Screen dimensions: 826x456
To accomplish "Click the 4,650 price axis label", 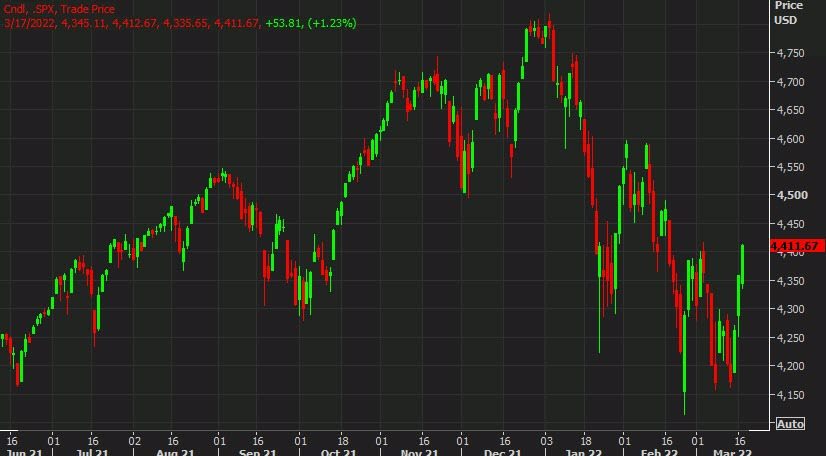I will (x=790, y=110).
